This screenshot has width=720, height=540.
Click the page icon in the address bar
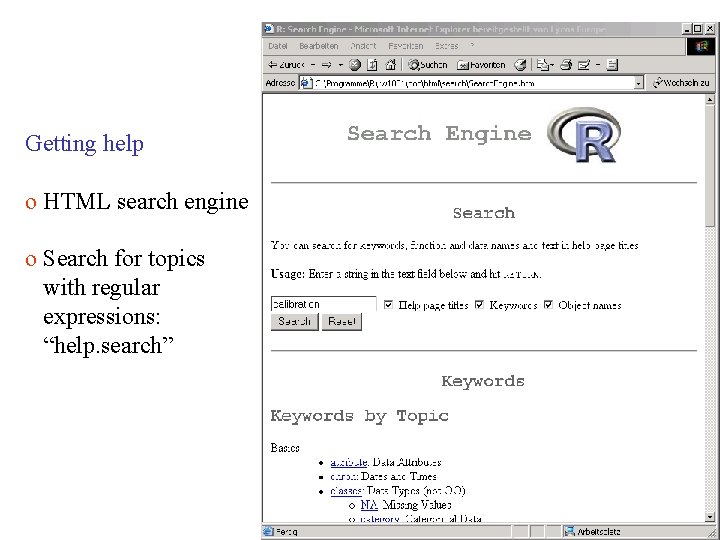(305, 83)
